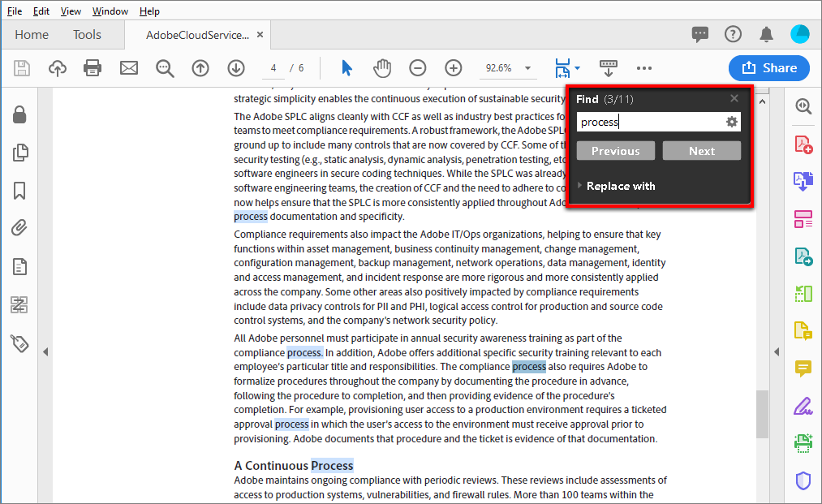
Task: Open Fill & Sign pen tool
Action: coord(803,406)
